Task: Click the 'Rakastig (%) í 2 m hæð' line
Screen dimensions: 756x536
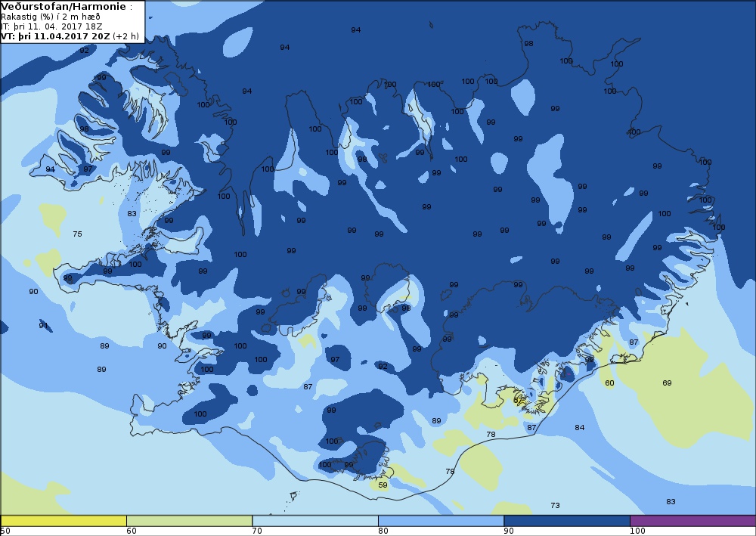Action: pyautogui.click(x=51, y=17)
